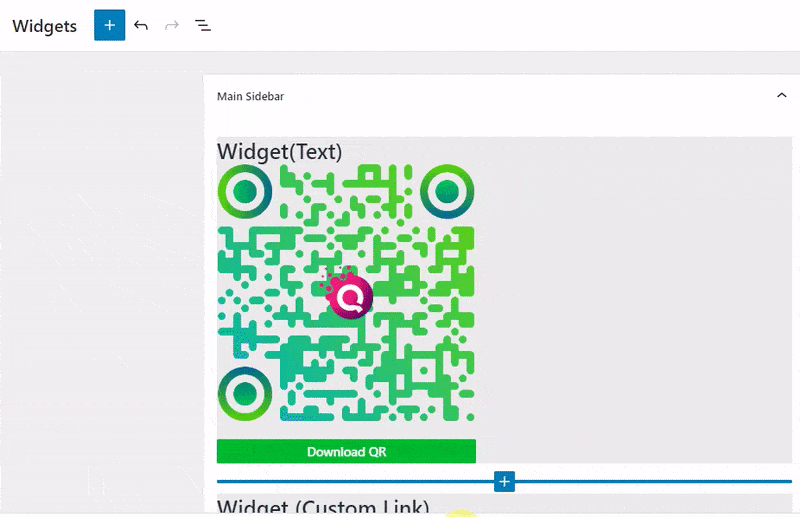800x517 pixels.
Task: Click the Download QR button
Action: point(346,451)
